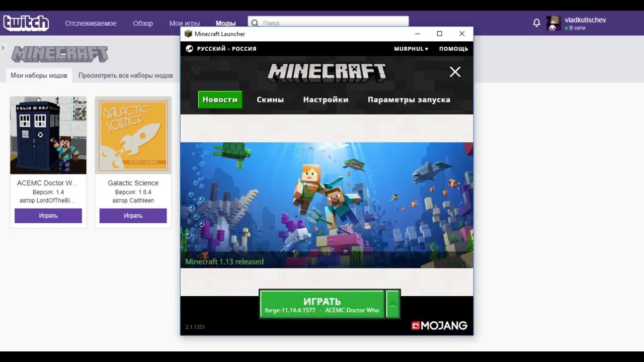Click the Twitch logo
This screenshot has height=362, width=644.
(x=26, y=23)
